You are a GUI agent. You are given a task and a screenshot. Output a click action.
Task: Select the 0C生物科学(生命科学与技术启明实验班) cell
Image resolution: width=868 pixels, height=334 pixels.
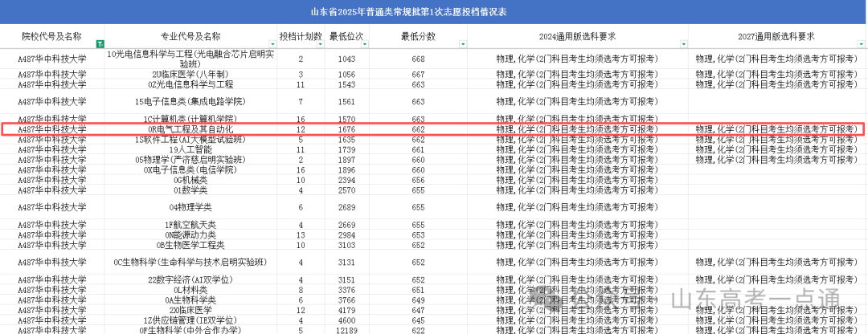[x=190, y=262]
